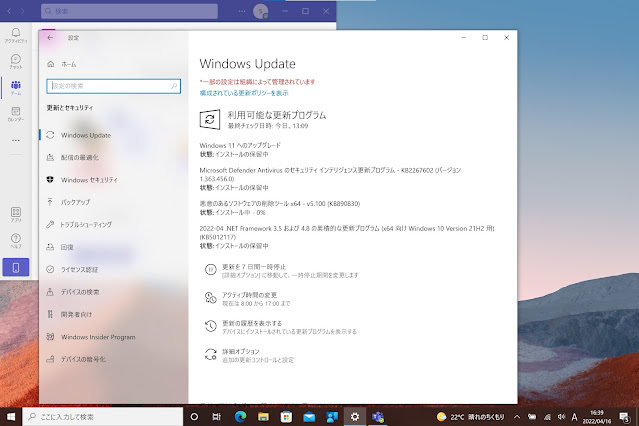Open Teams チーム icon
This screenshot has height=426, width=639.
point(16,88)
